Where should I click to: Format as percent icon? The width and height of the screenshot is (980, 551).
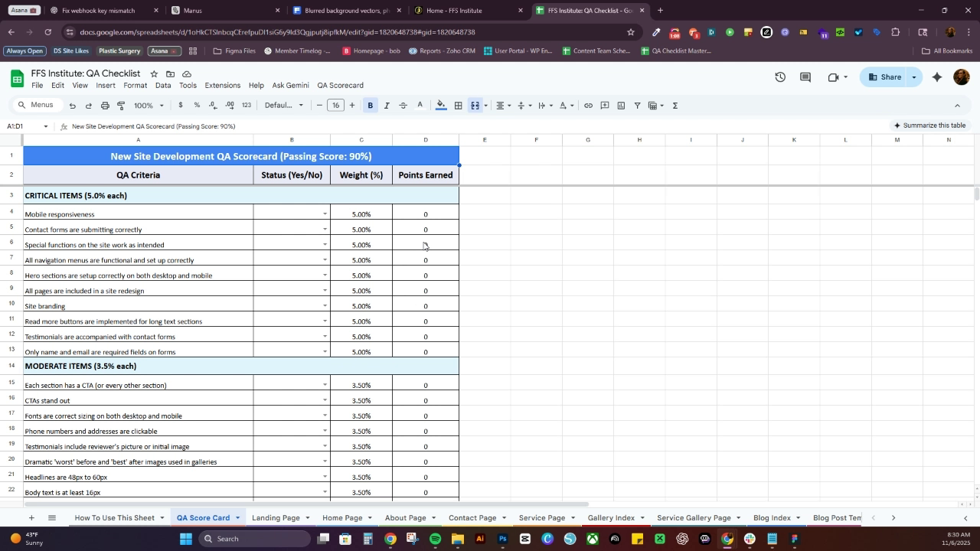[x=197, y=106]
